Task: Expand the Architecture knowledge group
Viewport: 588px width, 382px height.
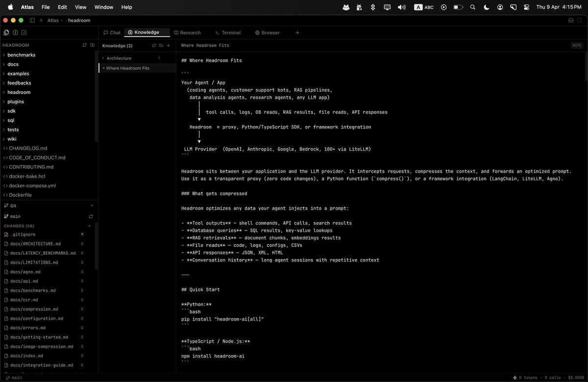Action: click(137, 58)
